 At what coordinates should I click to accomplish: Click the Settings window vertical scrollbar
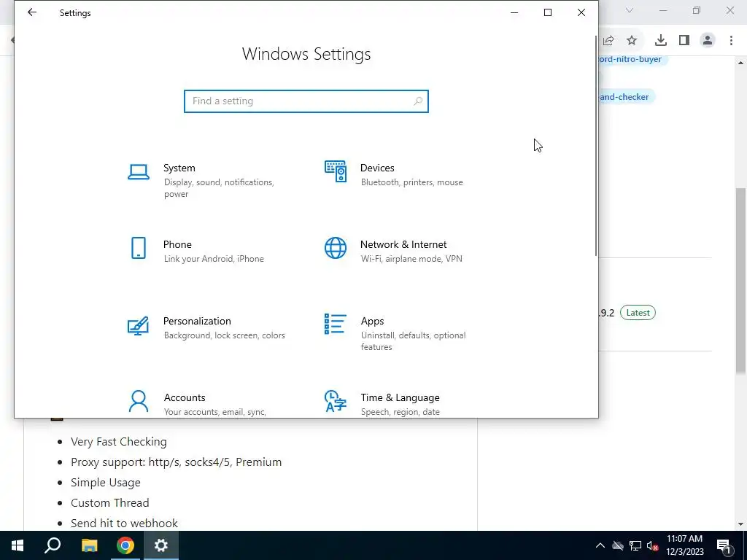coord(595,146)
